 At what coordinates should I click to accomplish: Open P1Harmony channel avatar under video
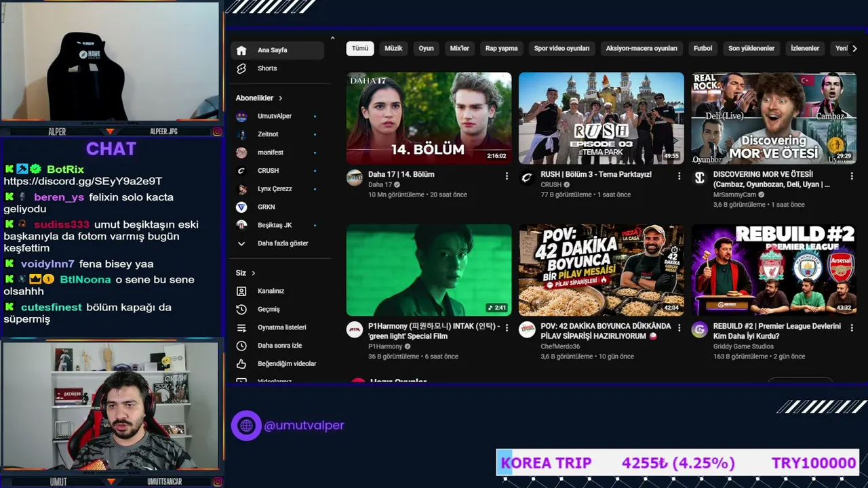[355, 330]
